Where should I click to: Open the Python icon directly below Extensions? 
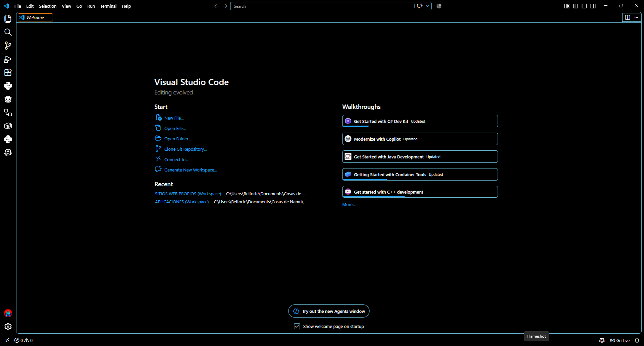(x=8, y=86)
